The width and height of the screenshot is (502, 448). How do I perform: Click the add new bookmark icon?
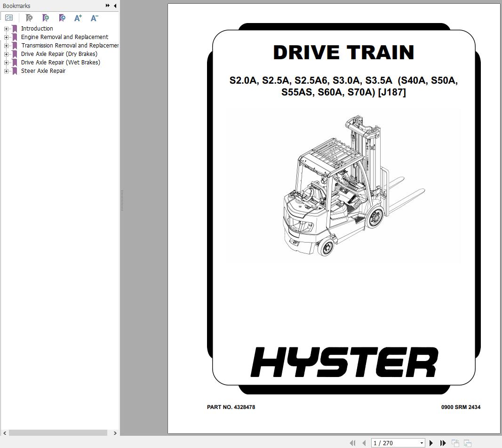point(46,18)
